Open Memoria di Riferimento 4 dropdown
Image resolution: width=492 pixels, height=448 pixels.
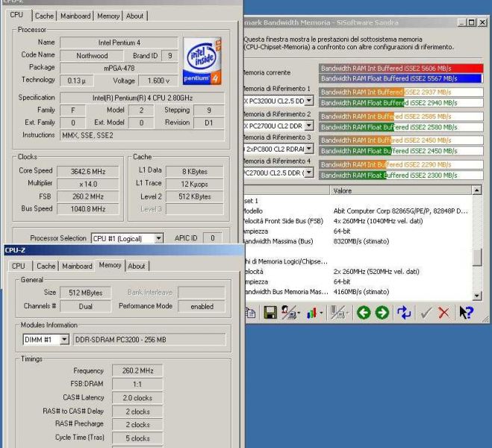pyautogui.click(x=309, y=172)
